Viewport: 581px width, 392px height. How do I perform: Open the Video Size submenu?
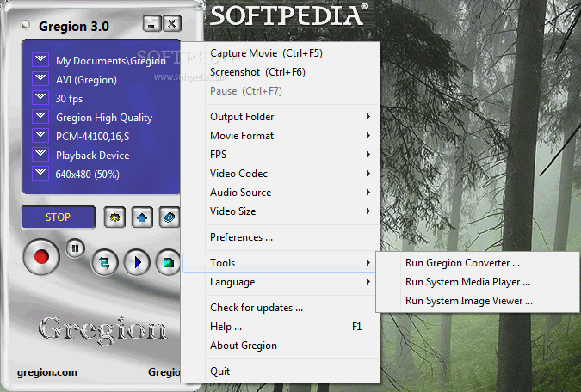(281, 211)
